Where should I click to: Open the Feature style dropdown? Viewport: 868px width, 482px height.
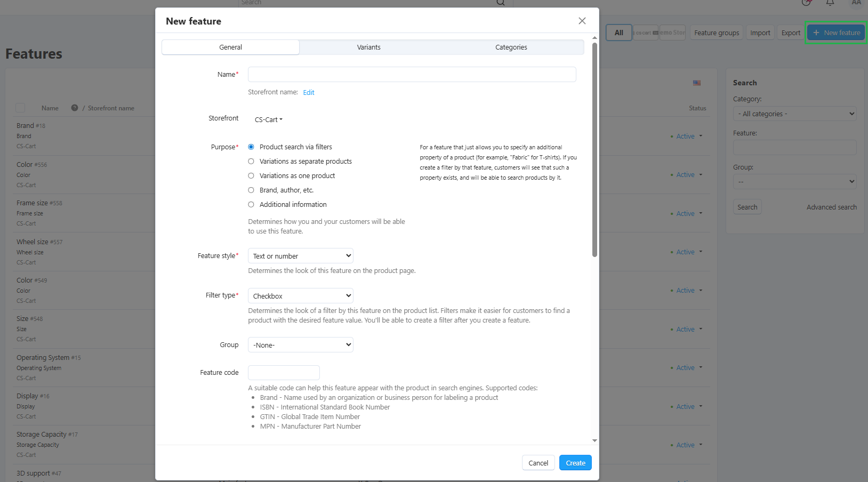click(301, 256)
